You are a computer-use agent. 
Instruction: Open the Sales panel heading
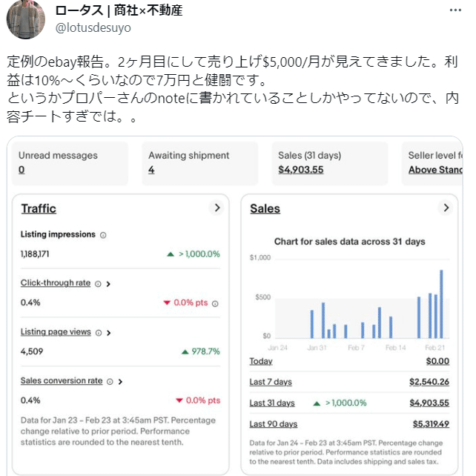[265, 208]
